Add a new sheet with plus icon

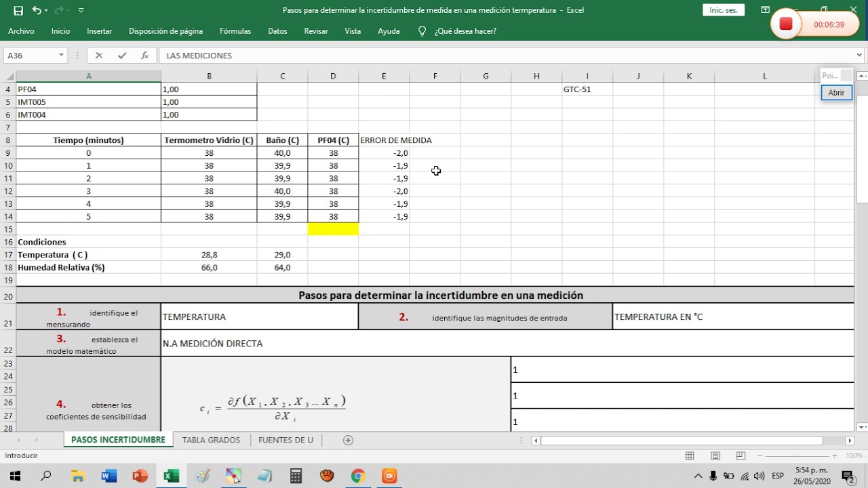coord(348,440)
